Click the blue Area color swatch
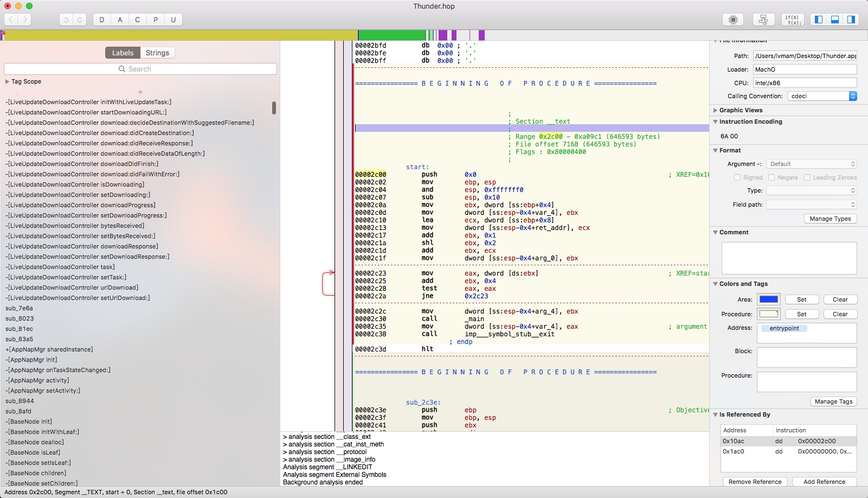 pyautogui.click(x=769, y=299)
